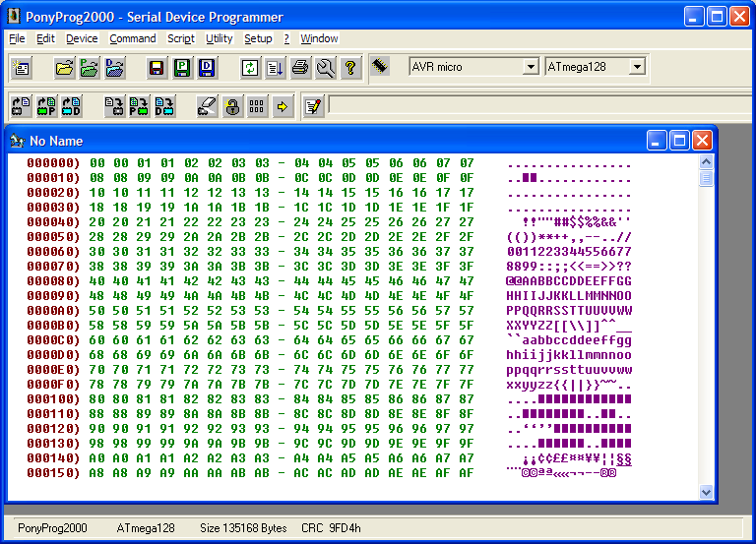The width and height of the screenshot is (756, 544).
Task: Click the yellow question mark help icon
Action: [x=350, y=68]
